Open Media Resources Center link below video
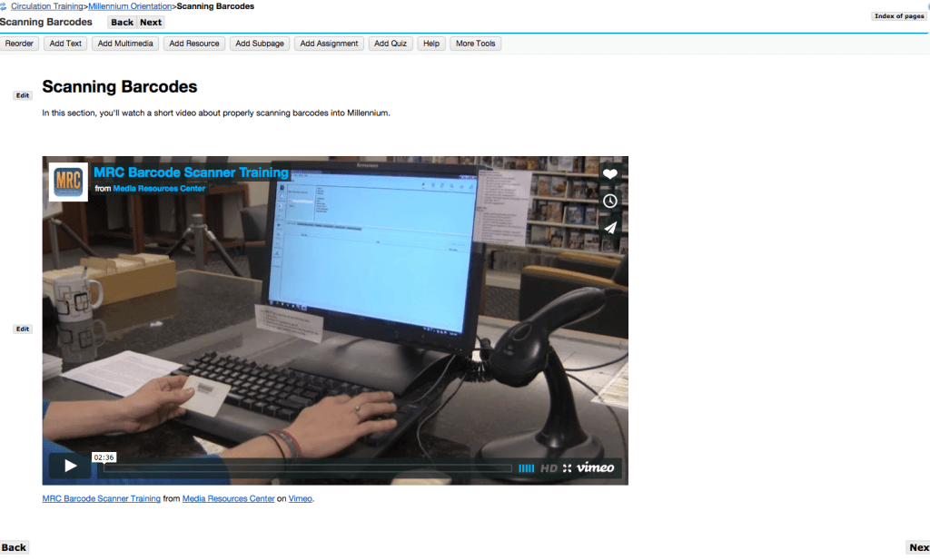 (228, 498)
